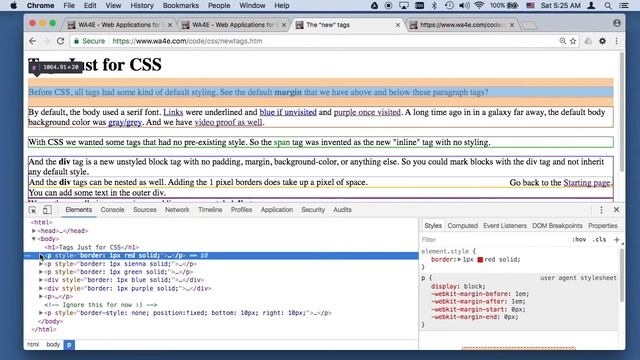Viewport: 640px width, 360px height.
Task: Expand the selected red-border p element
Action: pyautogui.click(x=41, y=256)
